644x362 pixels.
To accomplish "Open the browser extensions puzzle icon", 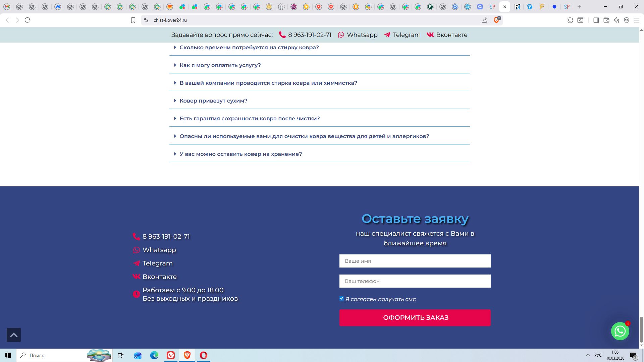I will (x=570, y=20).
